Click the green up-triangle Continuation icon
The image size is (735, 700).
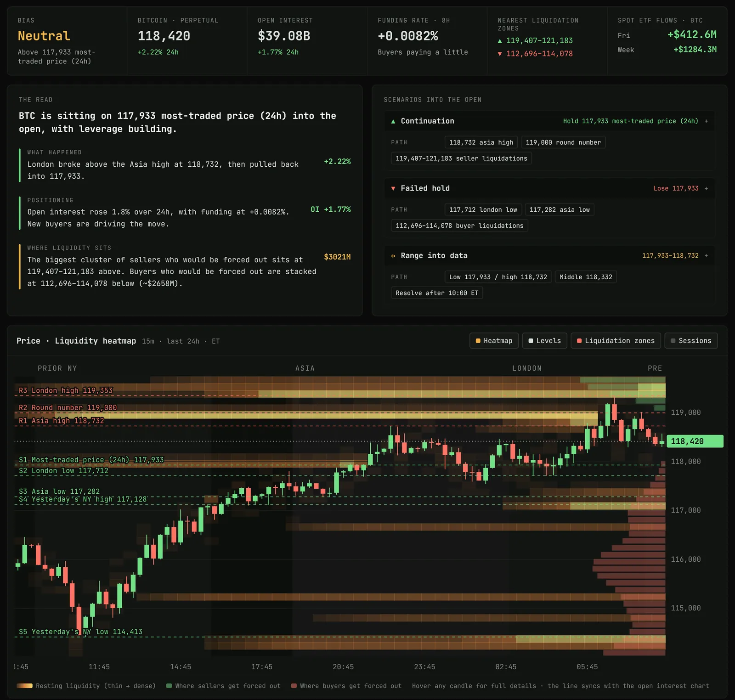pyautogui.click(x=393, y=121)
